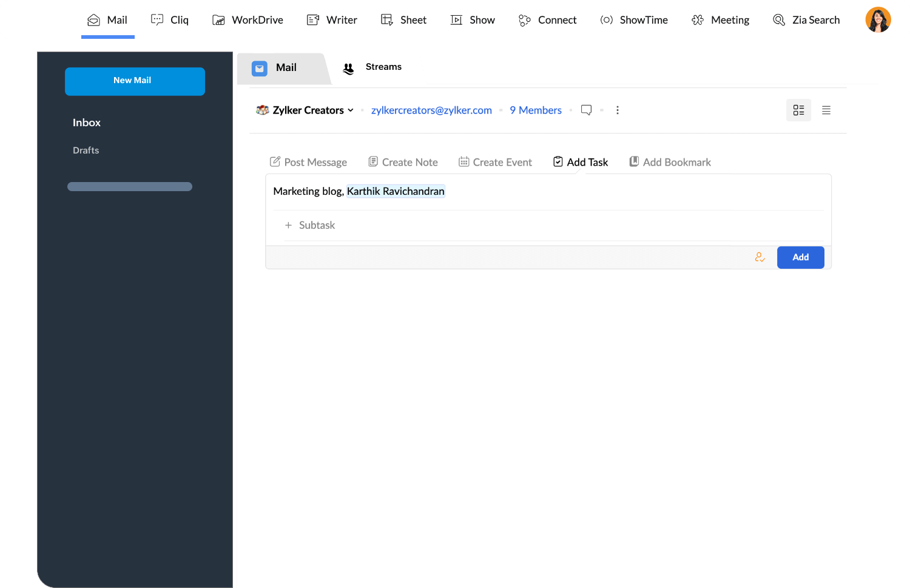Open the 9 Members link
Image resolution: width=910 pixels, height=588 pixels.
(x=536, y=110)
